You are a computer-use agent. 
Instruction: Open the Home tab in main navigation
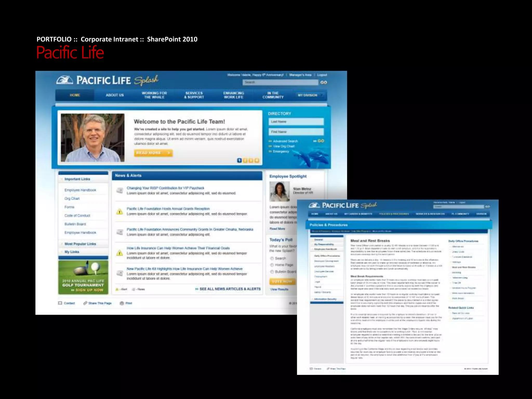75,95
